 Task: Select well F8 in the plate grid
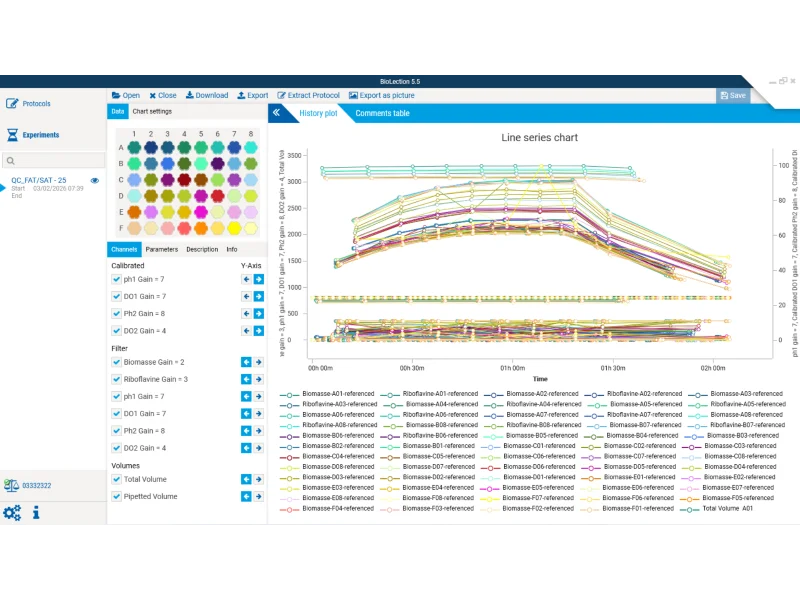point(251,228)
